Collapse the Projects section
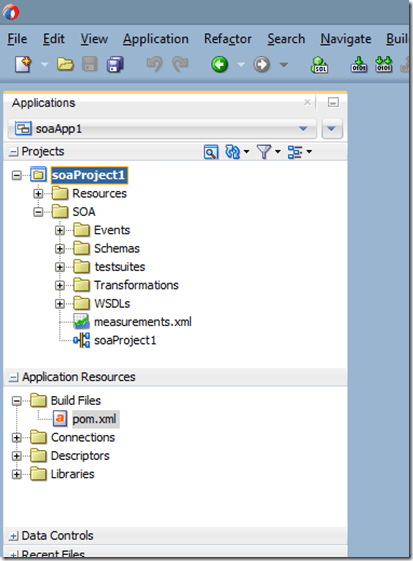This screenshot has width=413, height=561. click(x=14, y=152)
